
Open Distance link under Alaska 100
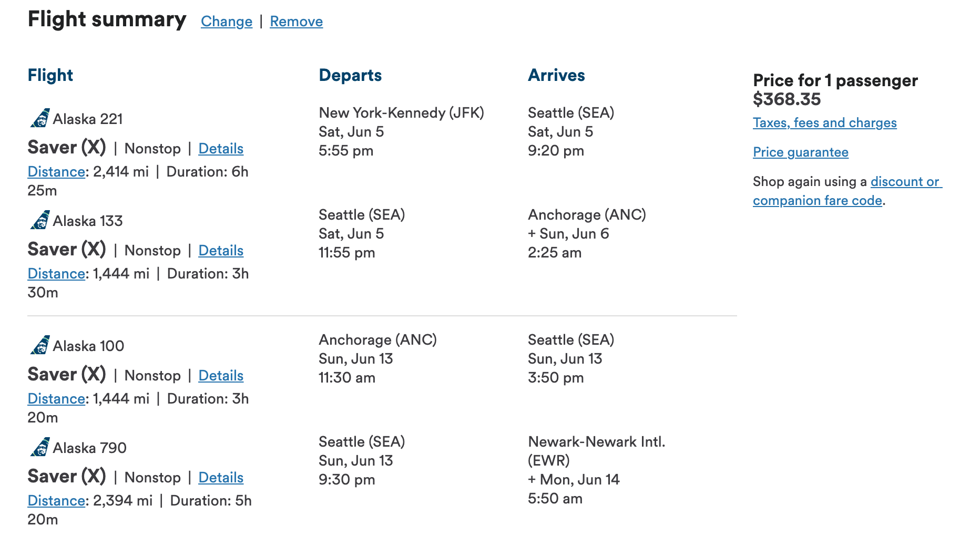click(x=56, y=399)
